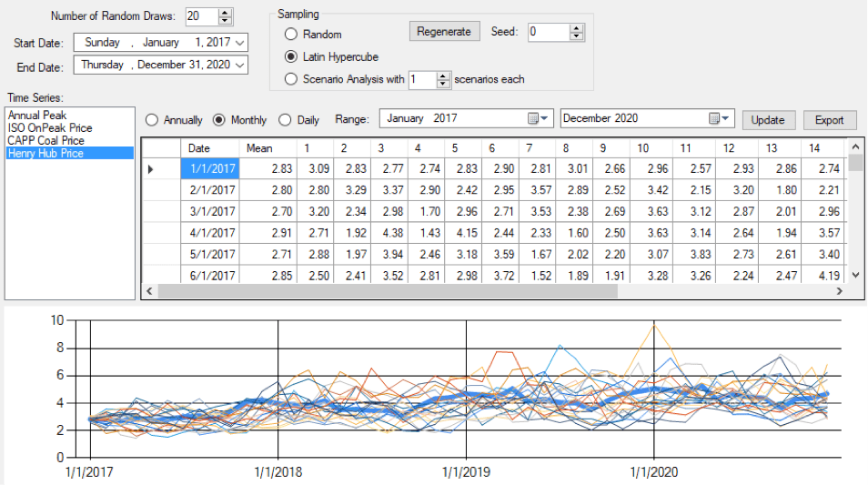Switch to Daily view
The image size is (868, 485).
tap(286, 120)
